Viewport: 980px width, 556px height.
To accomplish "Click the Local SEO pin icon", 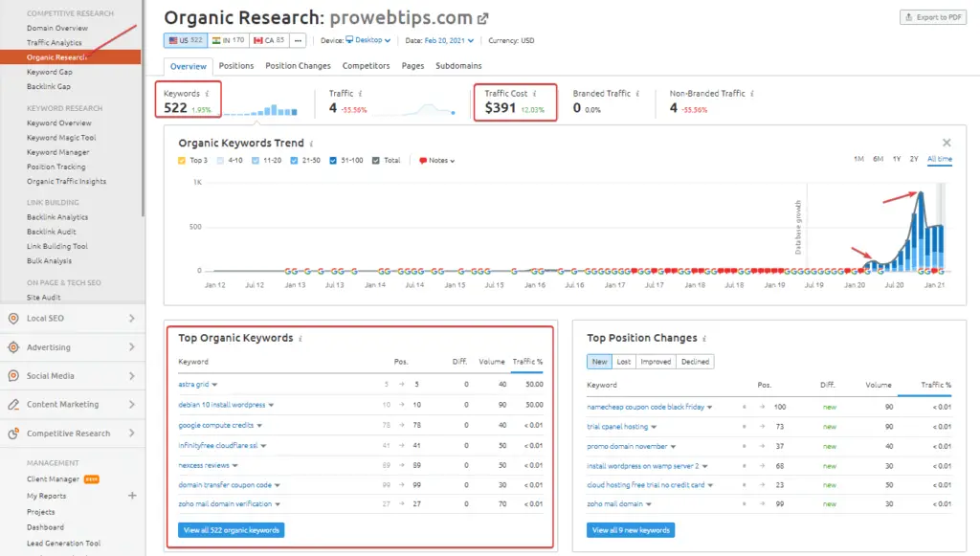I will point(13,319).
